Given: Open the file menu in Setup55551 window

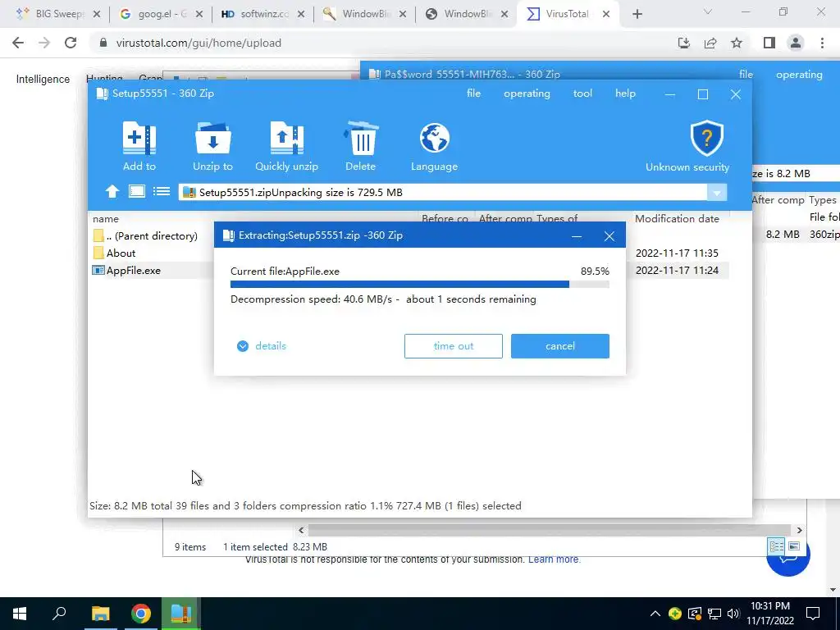Looking at the screenshot, I should coord(473,94).
